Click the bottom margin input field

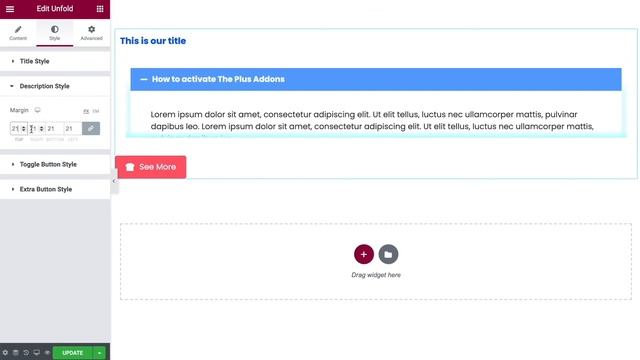[x=55, y=129]
